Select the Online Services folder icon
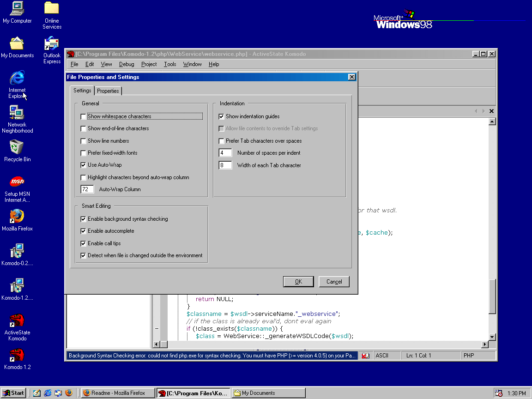 tap(52, 15)
